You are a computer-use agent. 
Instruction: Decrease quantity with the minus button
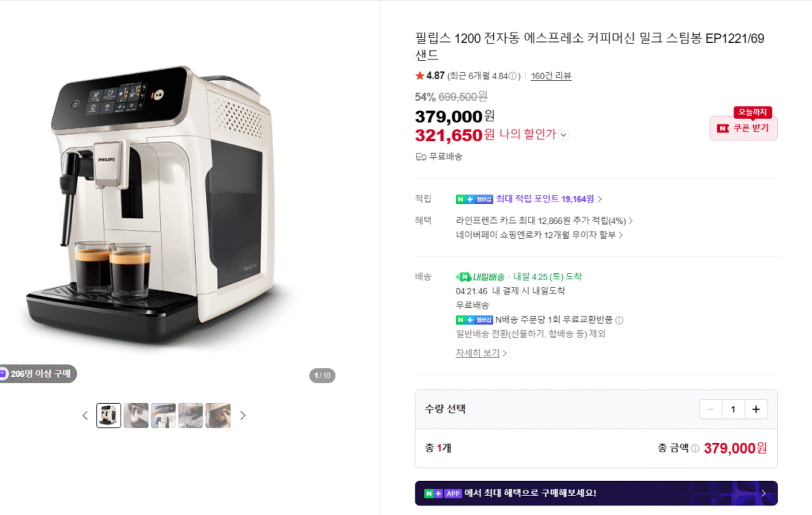(x=710, y=409)
